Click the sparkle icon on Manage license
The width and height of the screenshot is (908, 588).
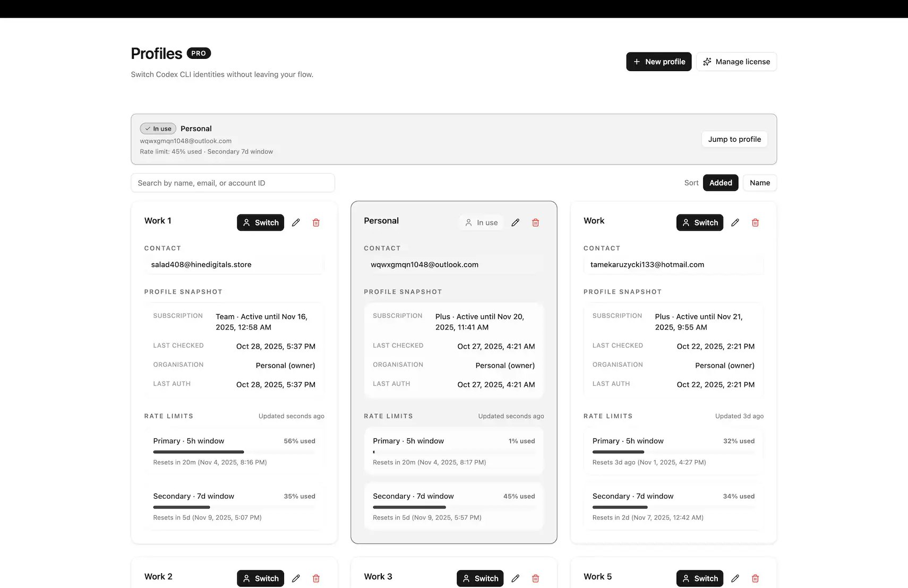(707, 61)
